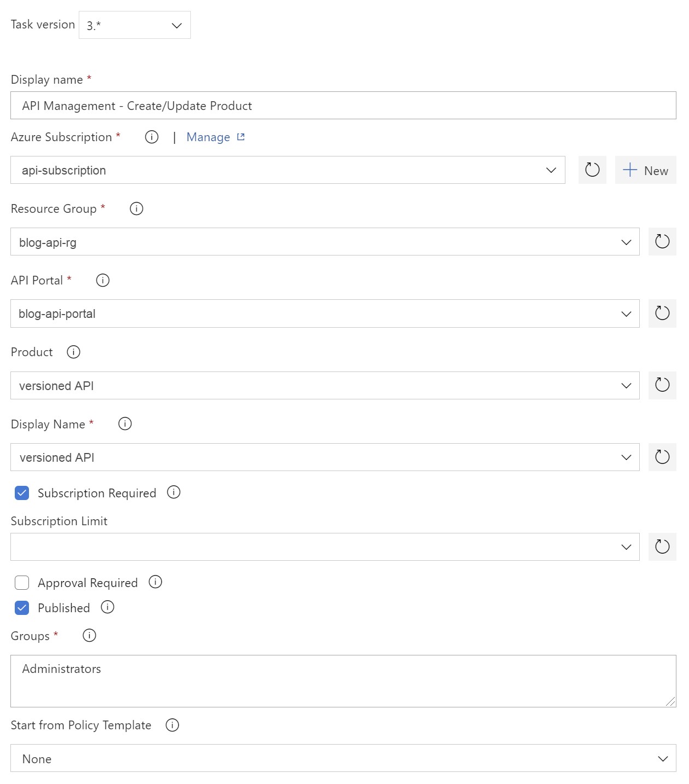The width and height of the screenshot is (689, 784).
Task: Click the refresh icon beside Resource Group
Action: coord(662,241)
